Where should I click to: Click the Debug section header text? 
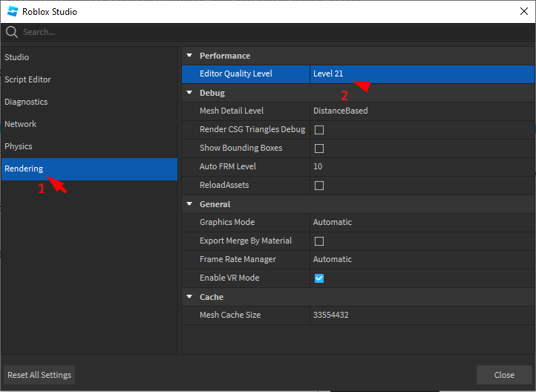[x=212, y=93]
